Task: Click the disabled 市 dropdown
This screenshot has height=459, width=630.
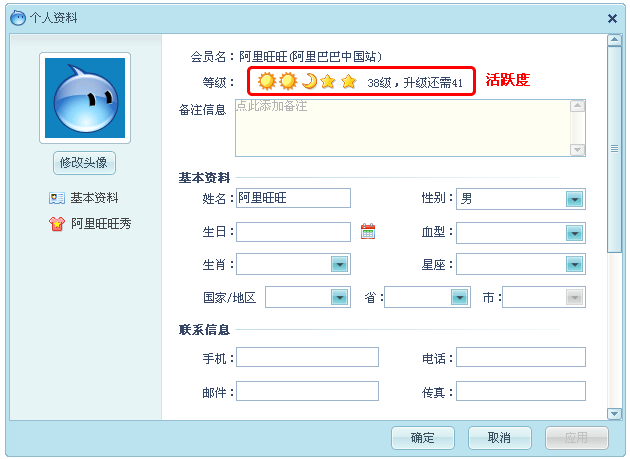Action: (x=544, y=297)
